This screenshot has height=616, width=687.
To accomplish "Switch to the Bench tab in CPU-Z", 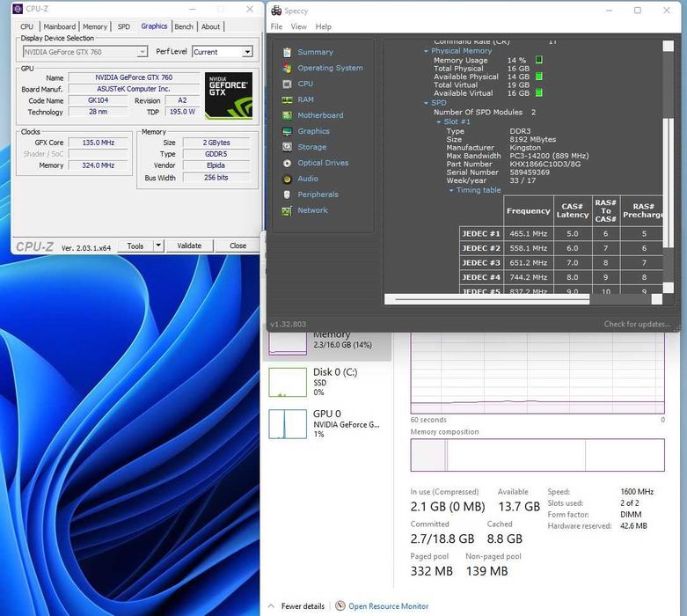I will click(x=184, y=26).
